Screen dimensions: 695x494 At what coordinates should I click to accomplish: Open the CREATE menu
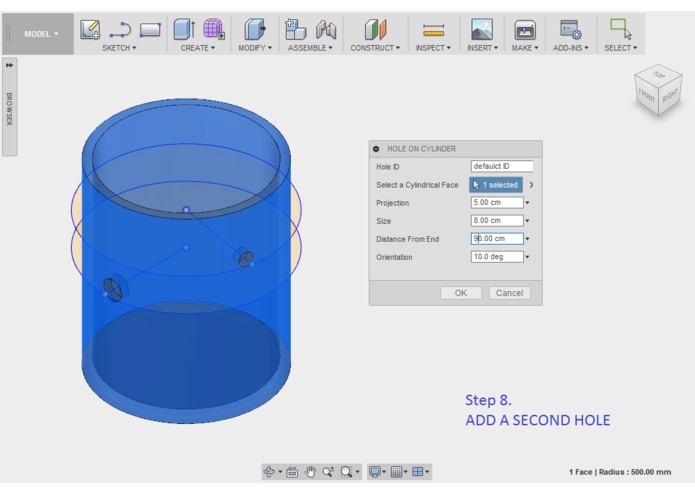(x=198, y=48)
